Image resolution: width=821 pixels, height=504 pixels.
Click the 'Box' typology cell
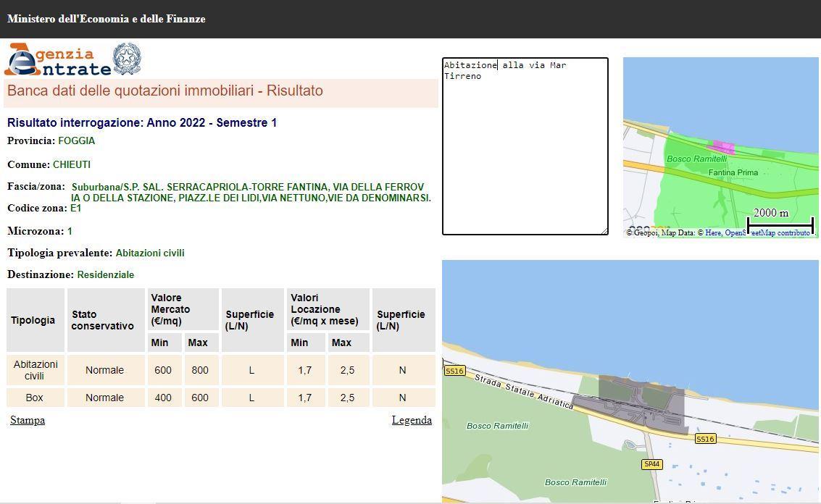35,398
